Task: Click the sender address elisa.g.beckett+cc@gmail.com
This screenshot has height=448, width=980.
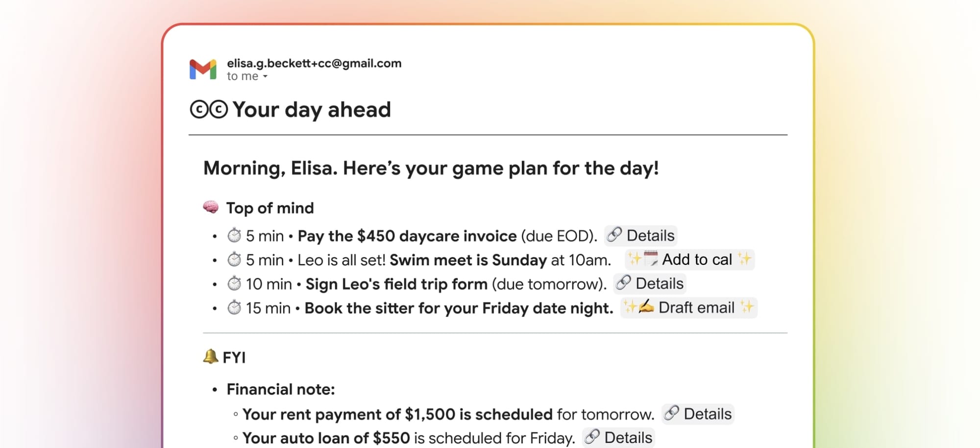Action: [x=314, y=63]
